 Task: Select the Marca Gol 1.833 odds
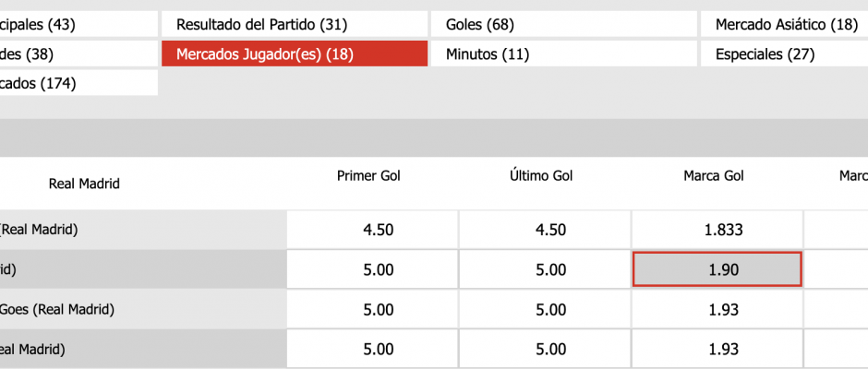tap(717, 231)
